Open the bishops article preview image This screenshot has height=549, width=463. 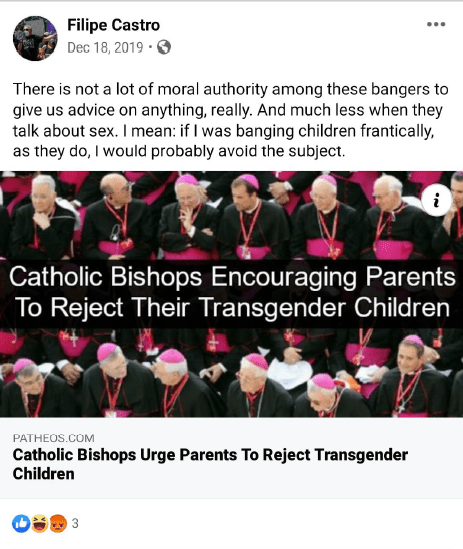(232, 294)
